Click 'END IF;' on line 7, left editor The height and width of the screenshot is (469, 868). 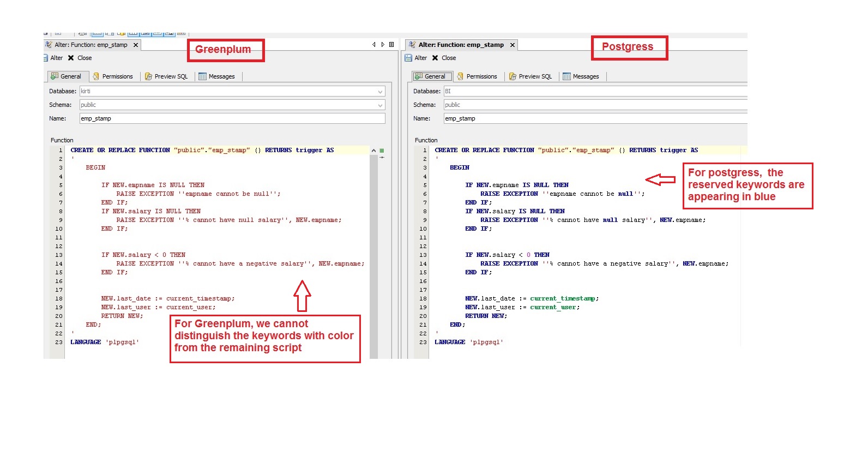pos(114,202)
